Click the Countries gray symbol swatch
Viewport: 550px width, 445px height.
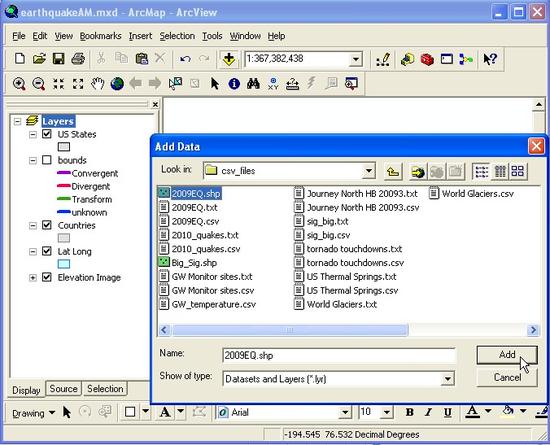click(x=63, y=238)
